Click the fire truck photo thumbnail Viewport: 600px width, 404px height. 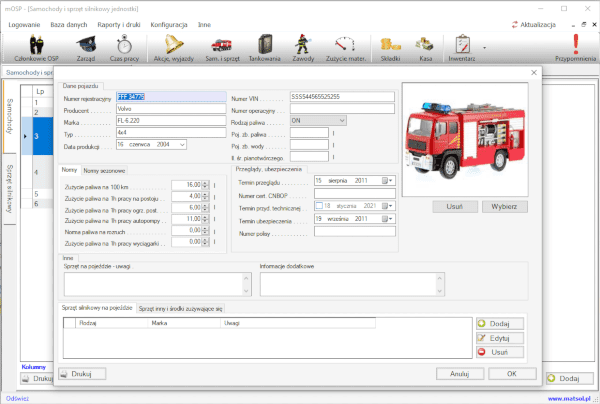[x=465, y=140]
